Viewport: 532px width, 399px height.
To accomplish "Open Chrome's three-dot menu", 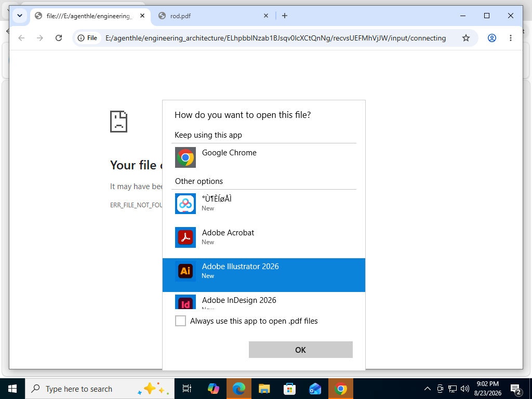I will coord(511,38).
